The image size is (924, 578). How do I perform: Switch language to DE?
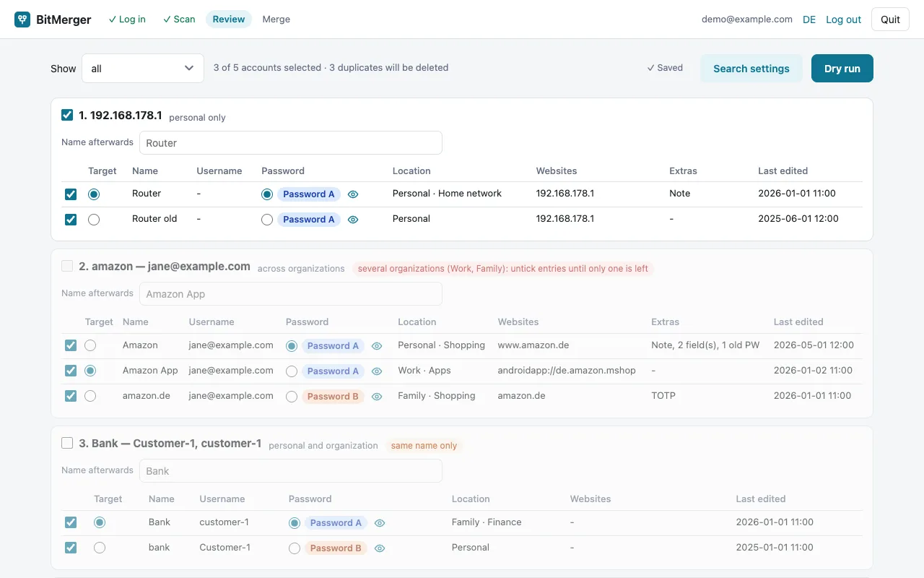click(809, 20)
